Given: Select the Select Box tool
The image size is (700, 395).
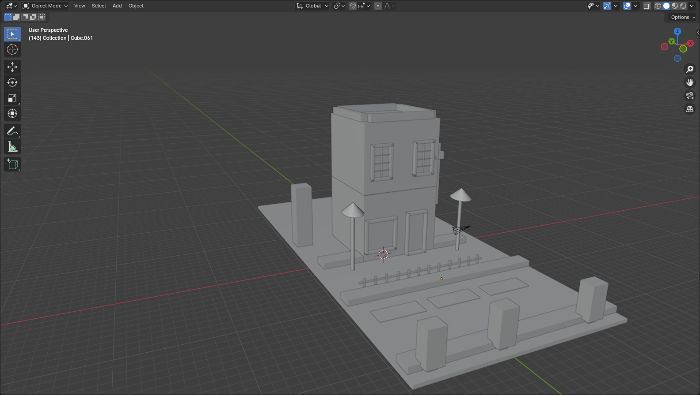Looking at the screenshot, I should coord(12,34).
